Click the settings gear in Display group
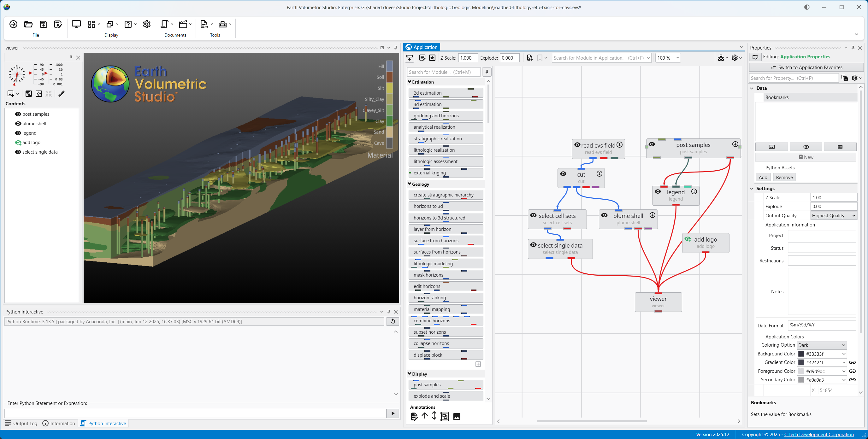 click(147, 24)
